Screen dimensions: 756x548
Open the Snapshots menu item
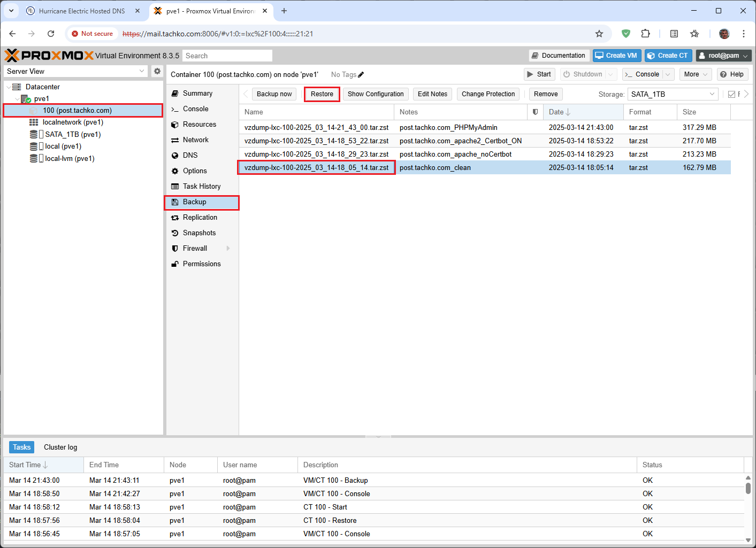click(199, 233)
